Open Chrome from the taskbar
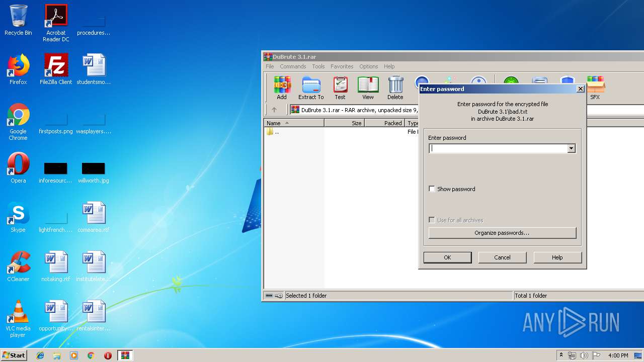The height and width of the screenshot is (362, 644). click(91, 355)
